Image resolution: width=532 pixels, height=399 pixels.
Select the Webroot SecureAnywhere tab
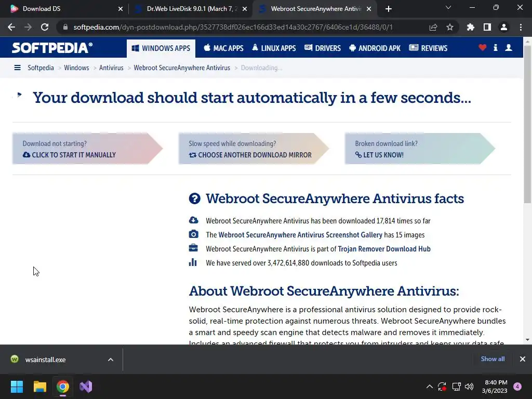pyautogui.click(x=314, y=9)
